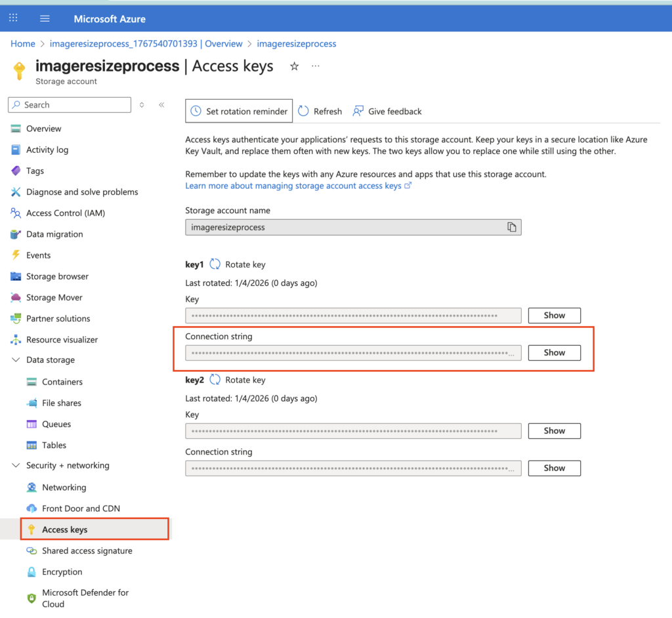The height and width of the screenshot is (618, 672).
Task: Click the key1 rotate key icon
Action: coord(215,264)
